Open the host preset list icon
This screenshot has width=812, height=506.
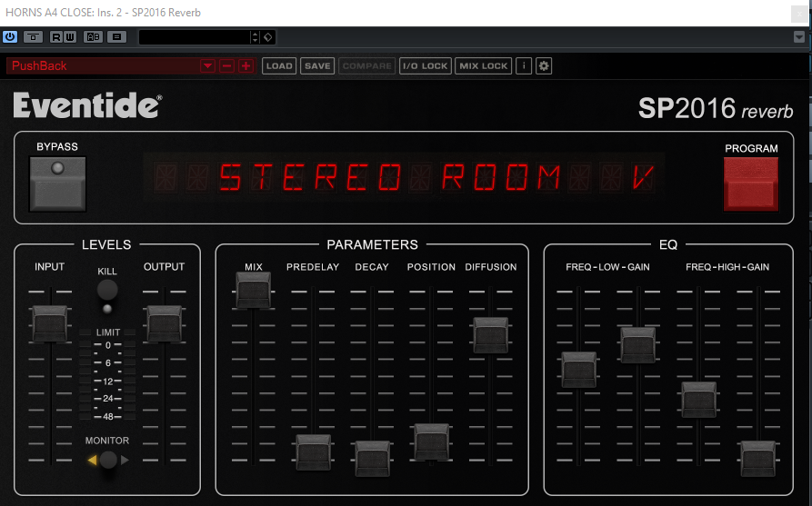(x=117, y=36)
